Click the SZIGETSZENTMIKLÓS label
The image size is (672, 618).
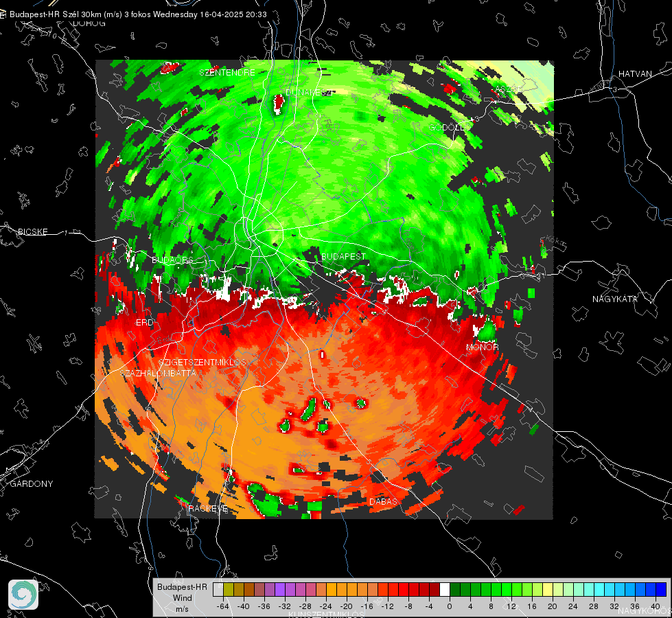(202, 362)
